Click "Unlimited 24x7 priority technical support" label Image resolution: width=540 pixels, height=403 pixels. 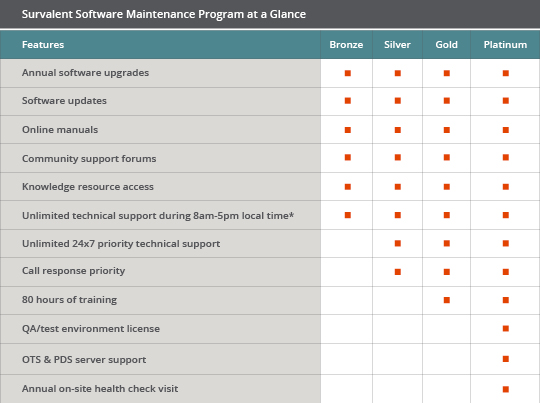(121, 244)
